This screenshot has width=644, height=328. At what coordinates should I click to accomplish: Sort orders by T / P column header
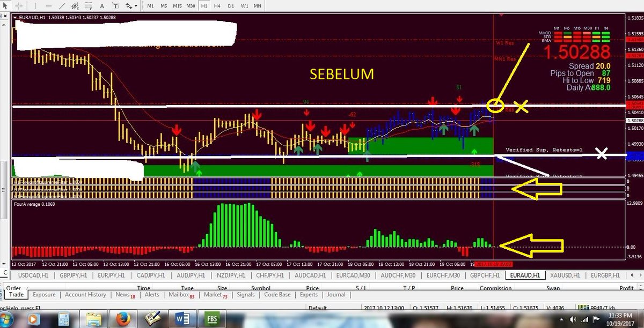coord(410,288)
